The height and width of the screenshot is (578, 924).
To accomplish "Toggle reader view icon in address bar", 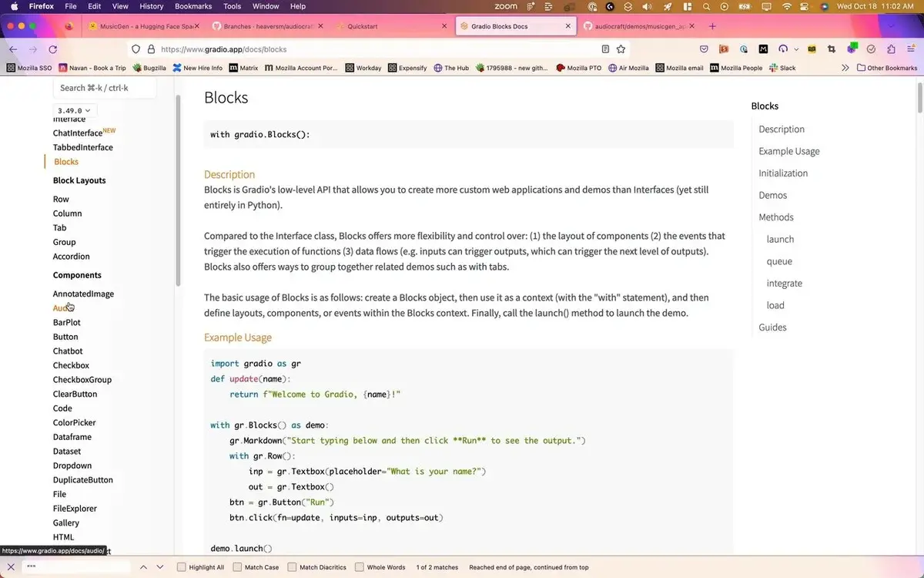I will coord(605,49).
